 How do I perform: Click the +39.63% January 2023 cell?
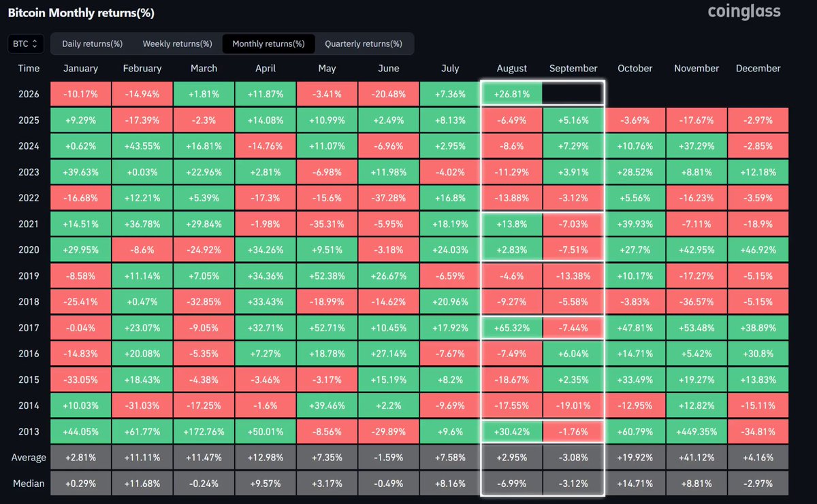[80, 172]
